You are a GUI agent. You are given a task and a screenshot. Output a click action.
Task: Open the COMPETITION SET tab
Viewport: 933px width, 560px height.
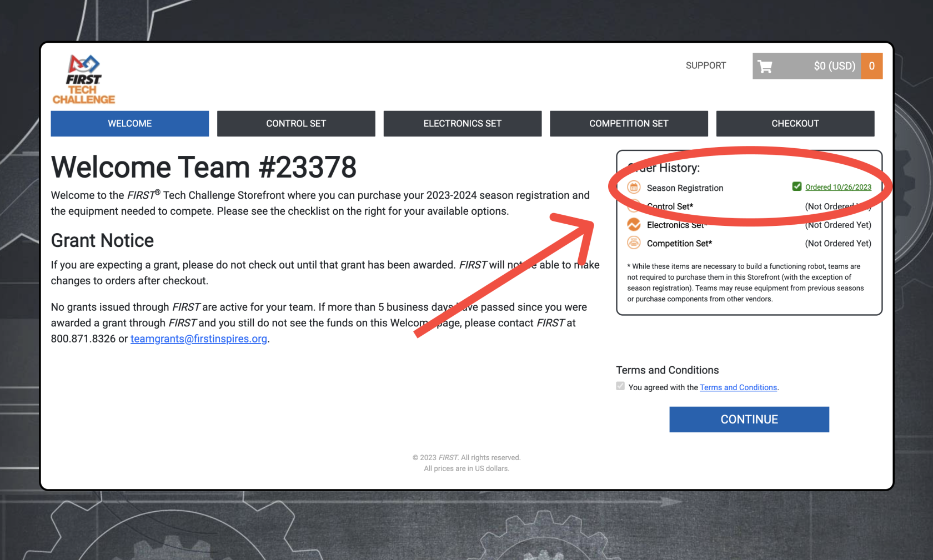(x=629, y=123)
